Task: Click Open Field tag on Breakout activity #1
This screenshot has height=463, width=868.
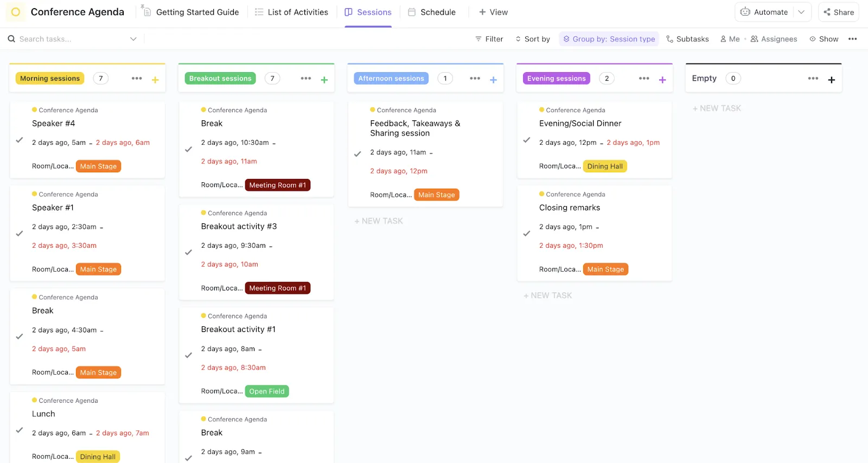Action: coord(267,391)
